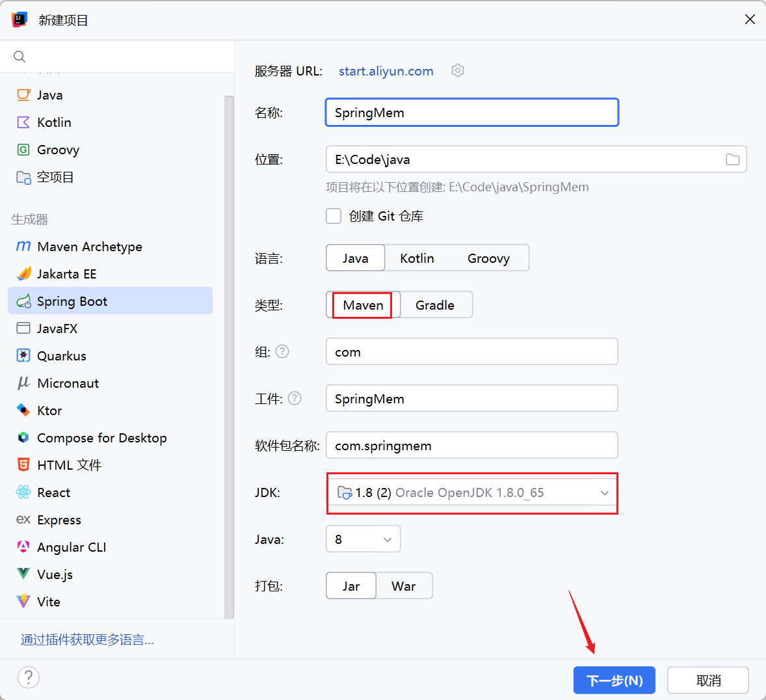Click the Ktor generator icon
The height and width of the screenshot is (700, 766).
click(x=23, y=410)
